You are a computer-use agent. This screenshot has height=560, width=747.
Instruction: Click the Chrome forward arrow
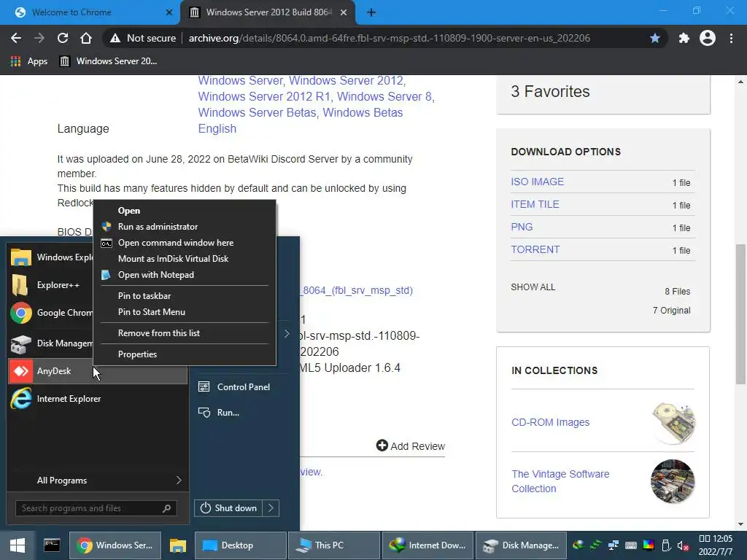point(39,38)
